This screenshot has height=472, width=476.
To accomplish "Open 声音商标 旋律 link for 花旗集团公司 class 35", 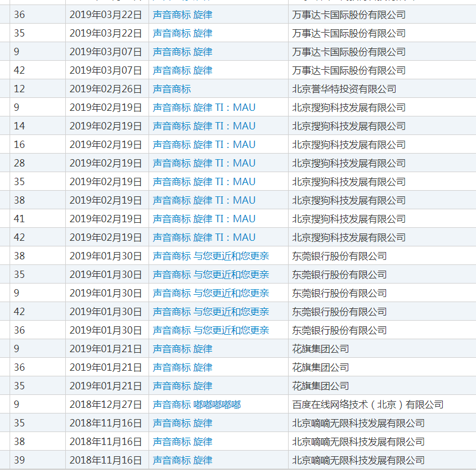I will click(182, 386).
